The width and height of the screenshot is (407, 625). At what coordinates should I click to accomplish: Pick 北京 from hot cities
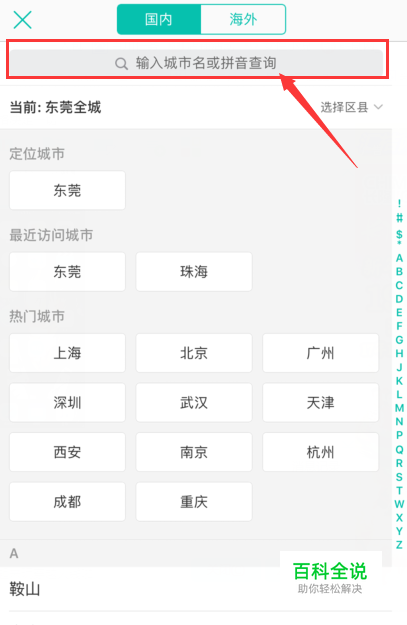tap(194, 353)
